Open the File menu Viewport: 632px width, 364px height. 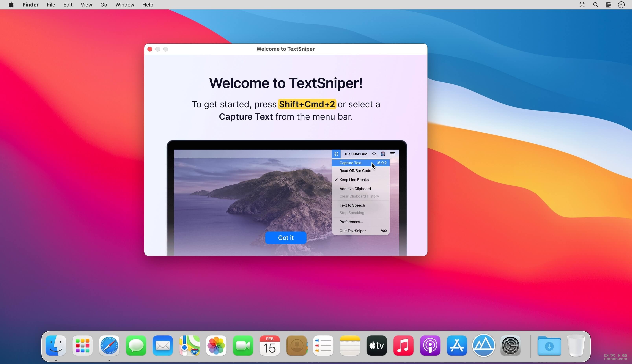point(51,5)
